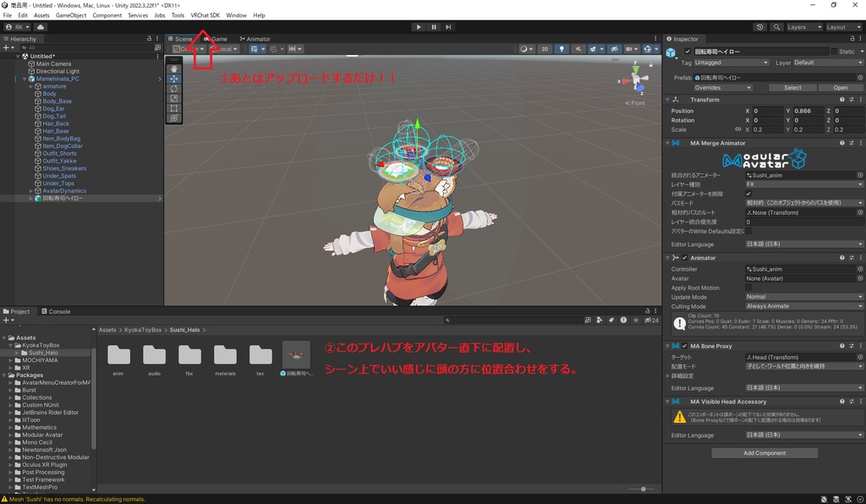The height and width of the screenshot is (504, 866).
Task: Open the undo history icon
Action: (x=760, y=27)
